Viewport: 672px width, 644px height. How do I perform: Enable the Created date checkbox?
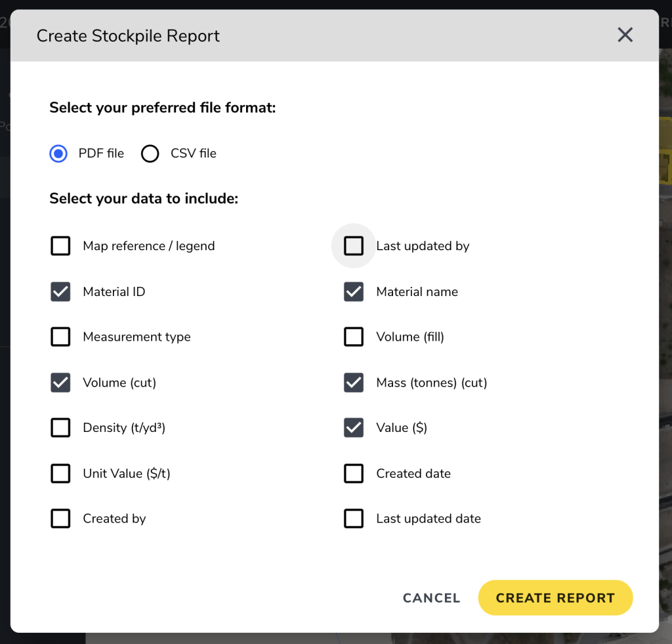[x=354, y=473]
